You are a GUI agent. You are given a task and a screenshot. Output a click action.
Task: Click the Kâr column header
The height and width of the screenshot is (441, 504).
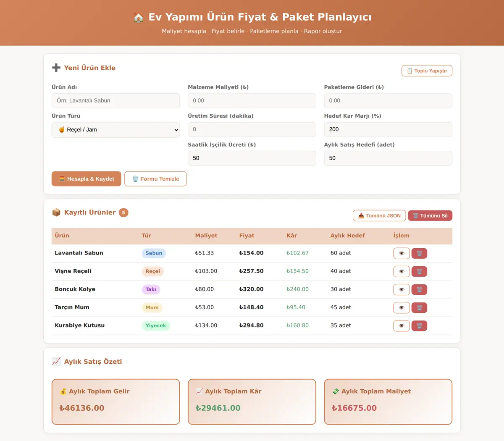pos(292,236)
